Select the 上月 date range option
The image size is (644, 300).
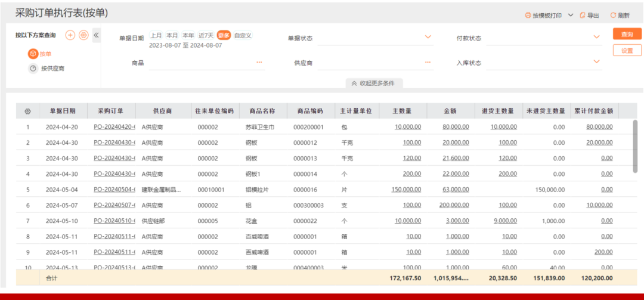point(156,35)
